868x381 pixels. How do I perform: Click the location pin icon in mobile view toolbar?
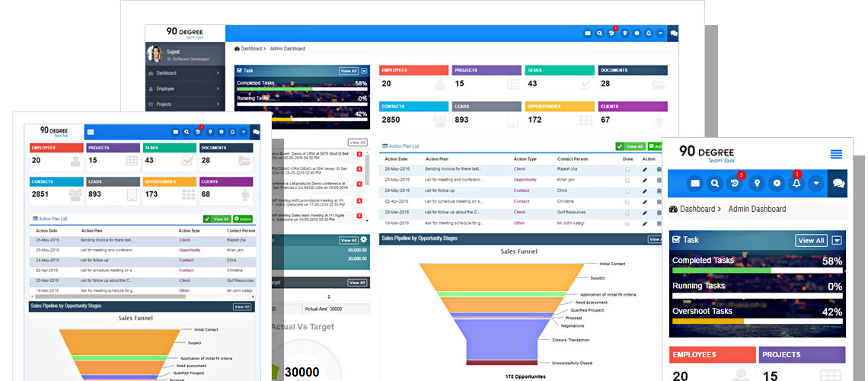756,183
